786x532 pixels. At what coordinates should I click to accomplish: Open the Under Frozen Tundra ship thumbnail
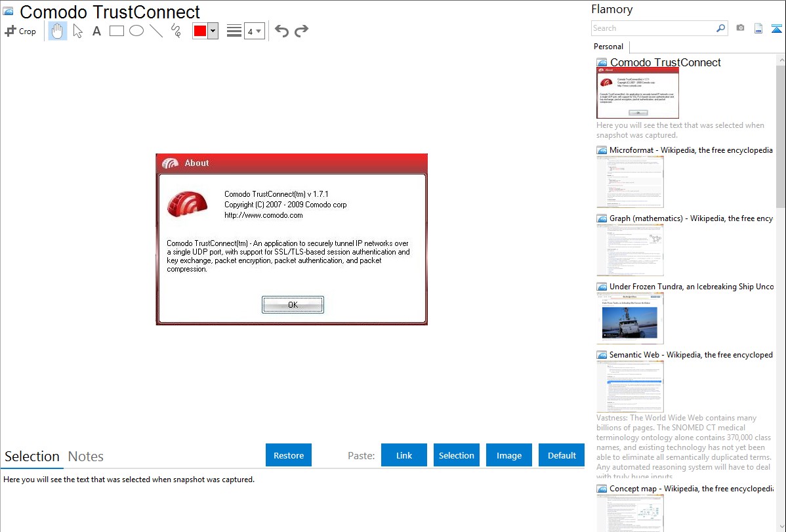tap(630, 318)
